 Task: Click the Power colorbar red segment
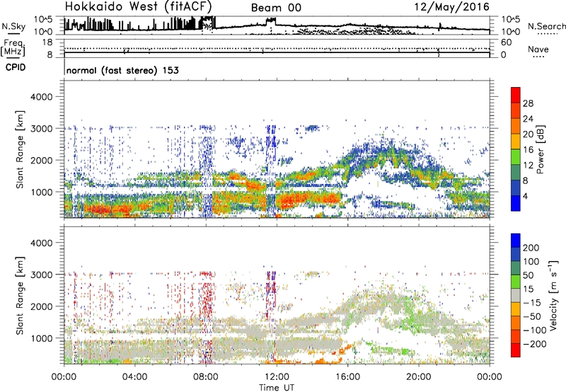coord(516,96)
